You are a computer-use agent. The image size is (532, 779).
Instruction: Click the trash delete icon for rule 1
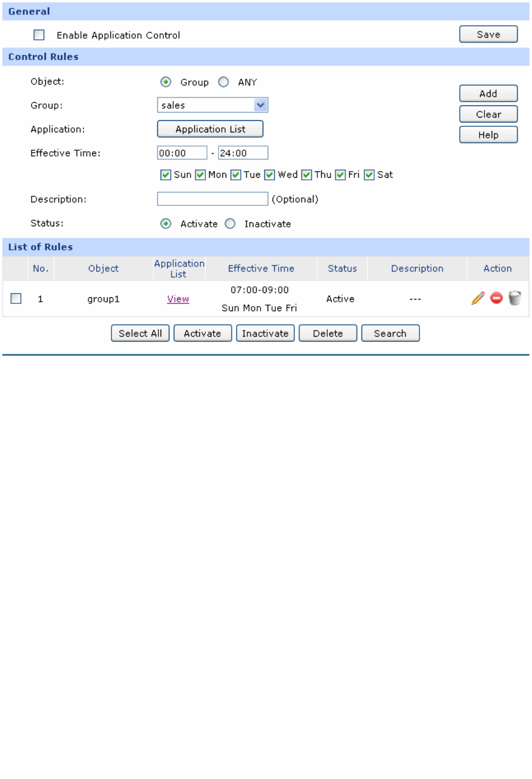515,298
